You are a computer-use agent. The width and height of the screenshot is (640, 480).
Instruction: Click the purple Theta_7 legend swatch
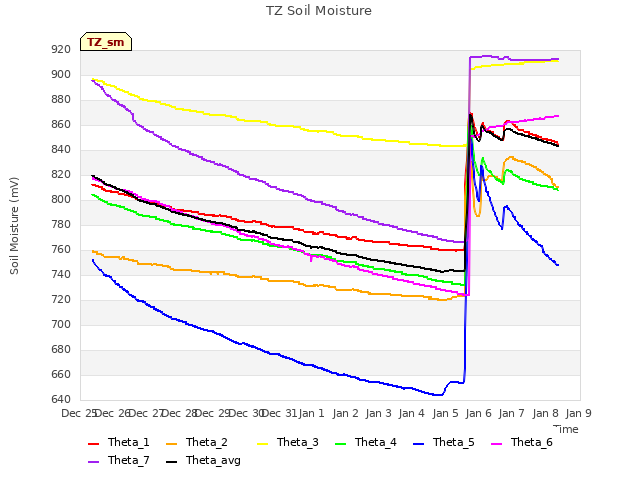pyautogui.click(x=93, y=462)
